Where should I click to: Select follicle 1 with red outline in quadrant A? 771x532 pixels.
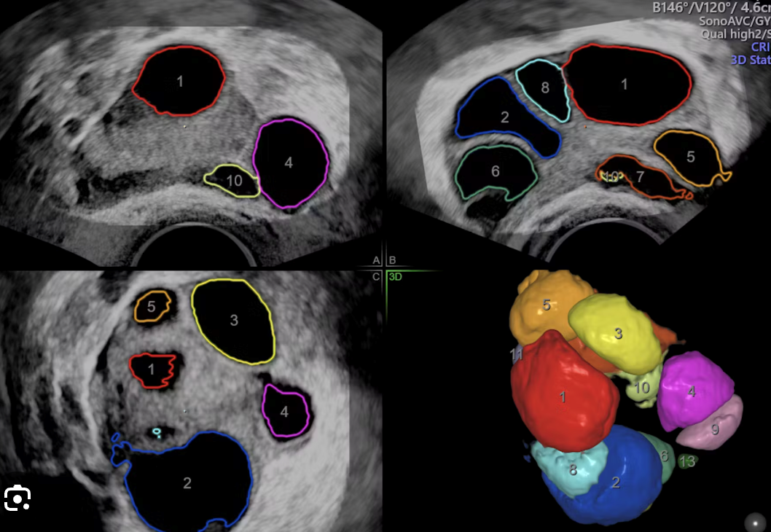[x=180, y=82]
